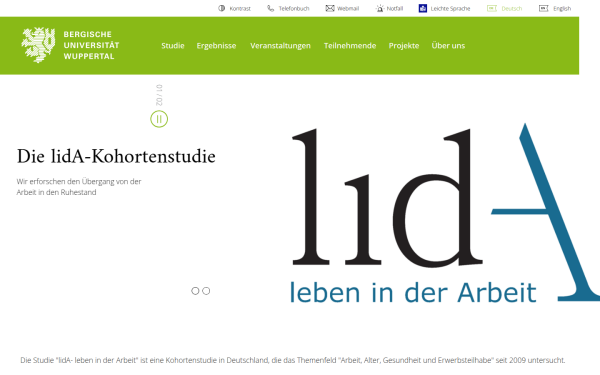Open the Telefonbuch link
Viewport: 600px width, 375px height.
294,8
